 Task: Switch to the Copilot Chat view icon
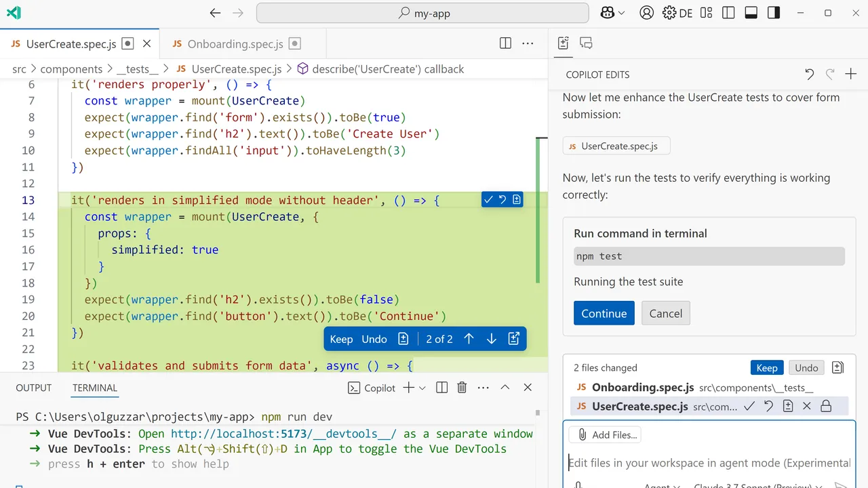(x=586, y=43)
